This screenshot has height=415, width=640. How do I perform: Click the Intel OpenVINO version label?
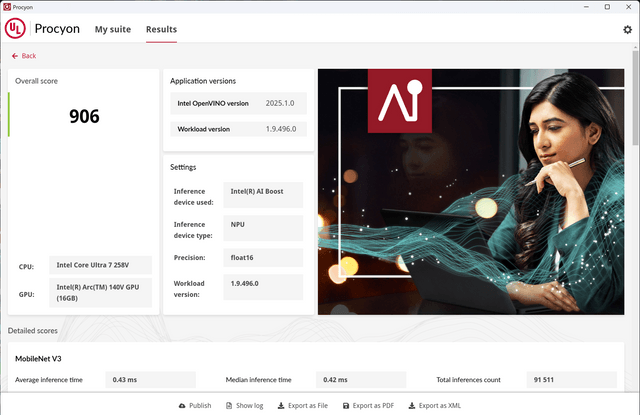213,103
